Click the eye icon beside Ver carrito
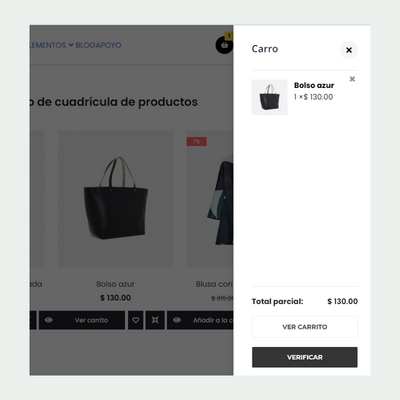Screen dimensions: 400x400 click(x=49, y=320)
